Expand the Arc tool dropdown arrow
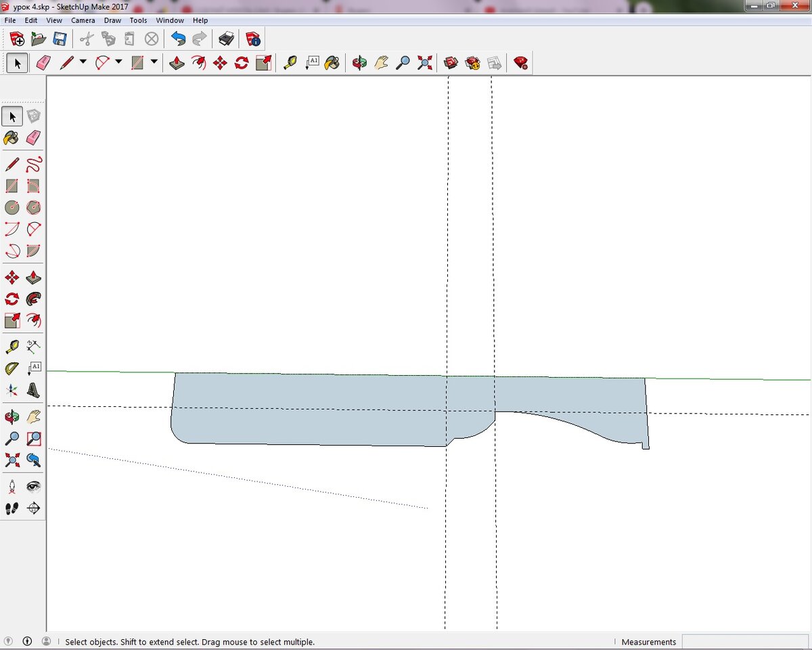The height and width of the screenshot is (650, 812). coord(118,62)
